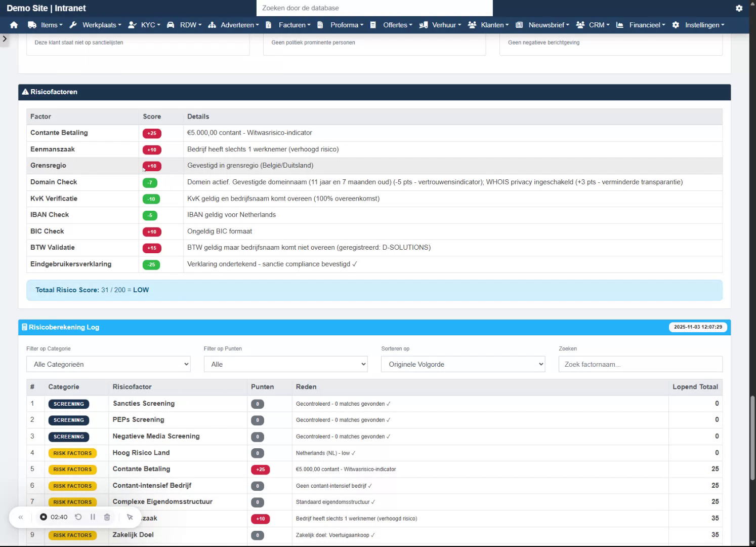Collapse the recorder widget with double chevron
Viewport: 756px width, 547px height.
coord(21,517)
